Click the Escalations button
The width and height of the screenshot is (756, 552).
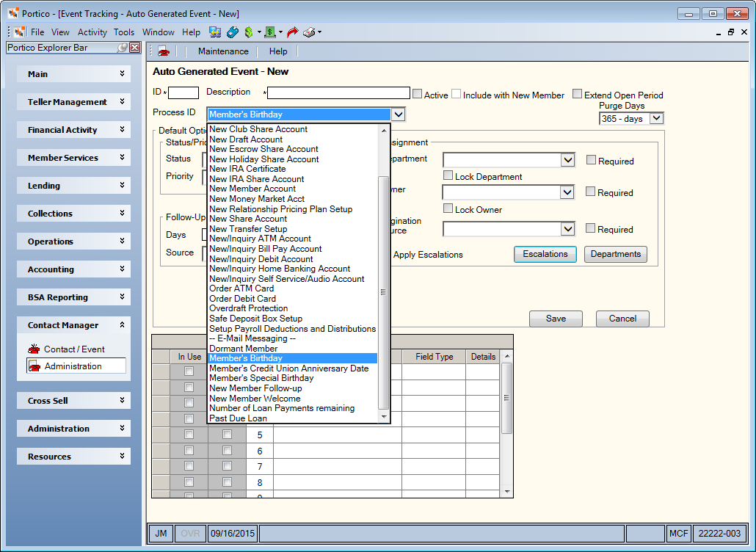point(545,254)
